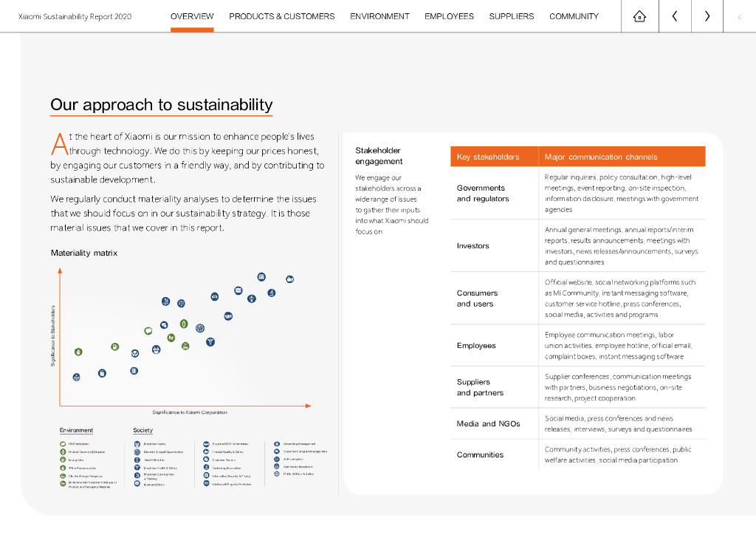Click the 'Stakeholder engagement' heading
Screen dimensions: 756x535
coord(379,156)
